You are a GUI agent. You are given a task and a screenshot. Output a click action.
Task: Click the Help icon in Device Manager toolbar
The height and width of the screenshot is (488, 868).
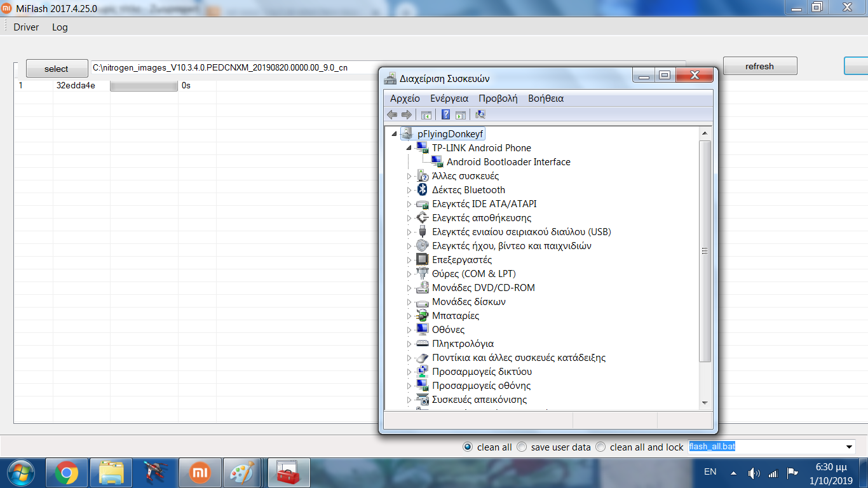[445, 114]
